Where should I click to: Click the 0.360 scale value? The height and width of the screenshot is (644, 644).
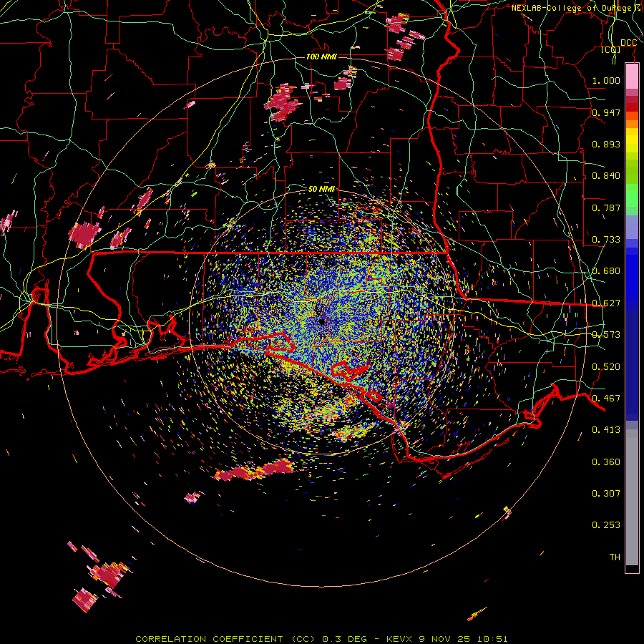click(x=606, y=462)
